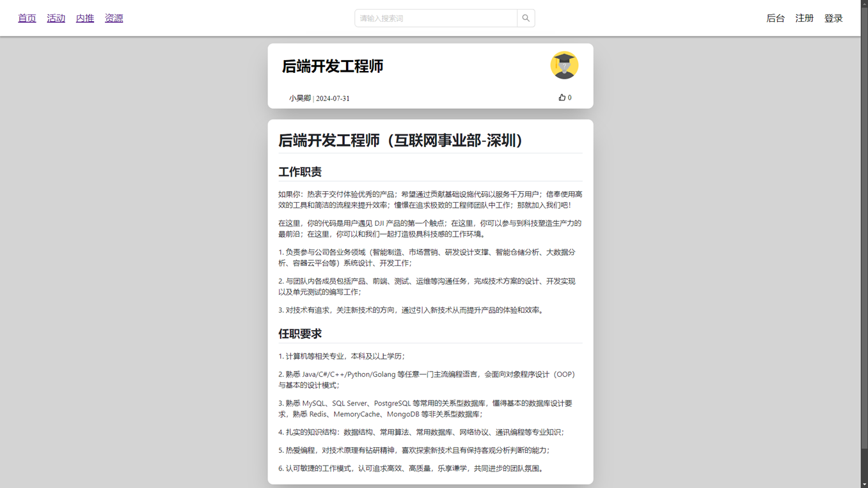This screenshot has height=488, width=868.
Task: Click the author's graduate avatar icon
Action: (564, 65)
